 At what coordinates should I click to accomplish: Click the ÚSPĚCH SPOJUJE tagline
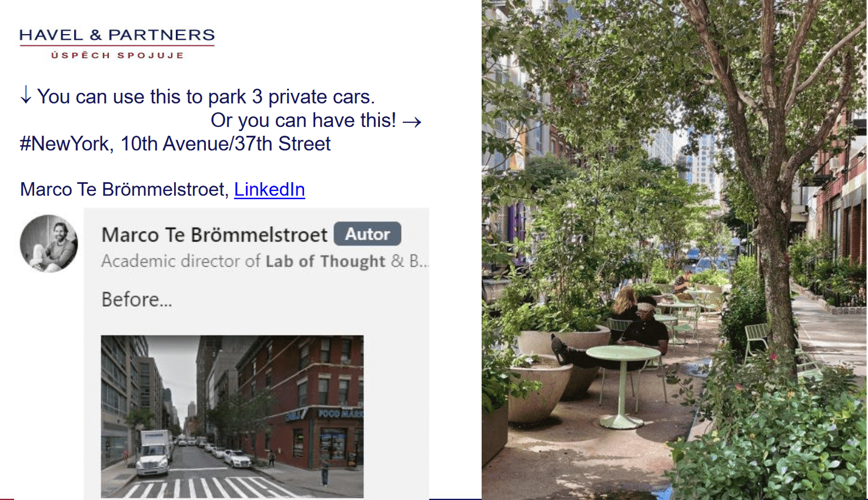[118, 55]
